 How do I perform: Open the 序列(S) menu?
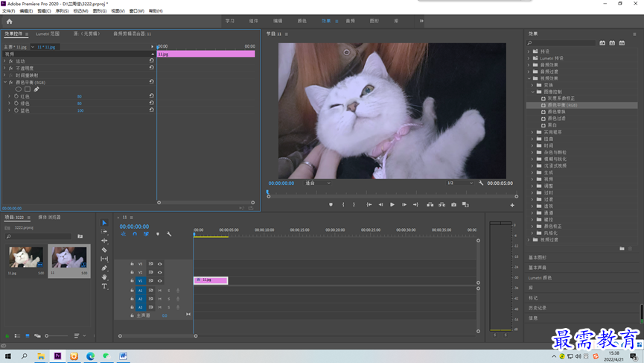point(62,11)
